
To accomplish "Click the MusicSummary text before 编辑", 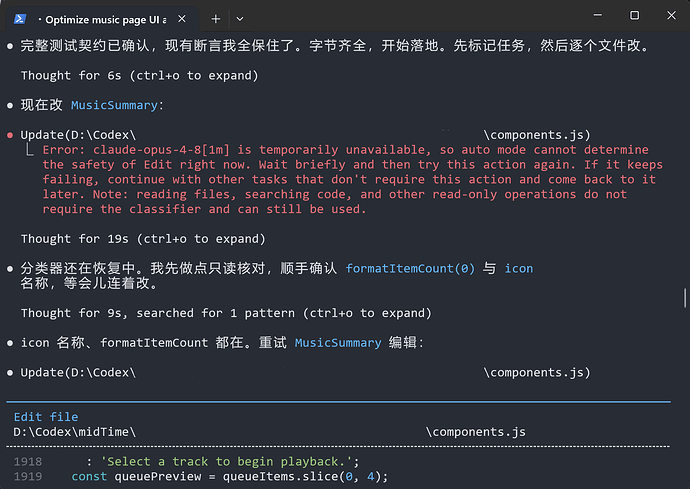I will pos(338,343).
